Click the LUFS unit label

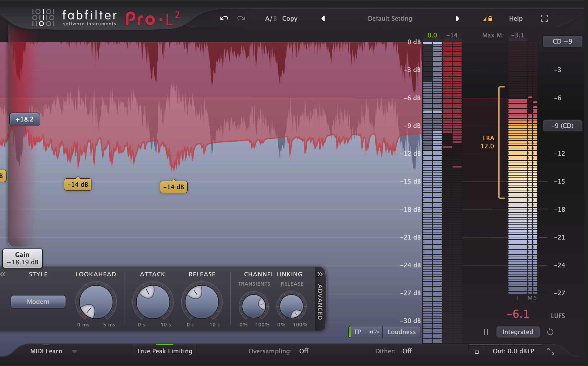pyautogui.click(x=558, y=316)
